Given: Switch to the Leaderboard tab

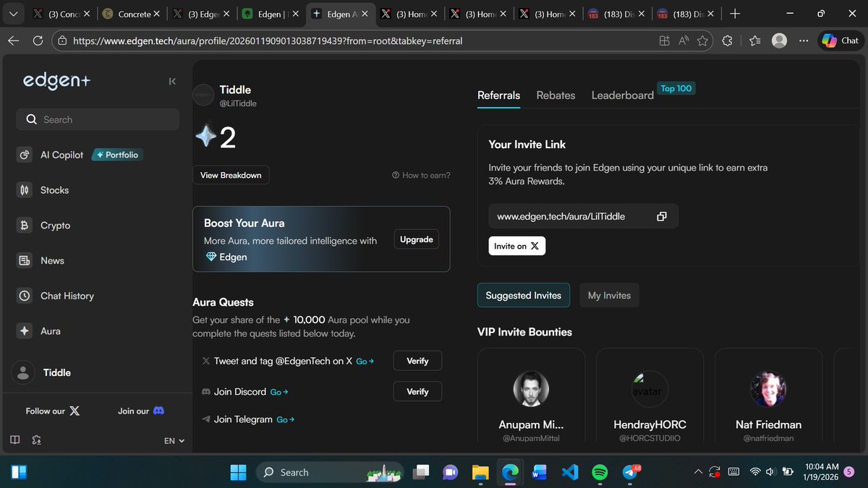Looking at the screenshot, I should point(622,95).
